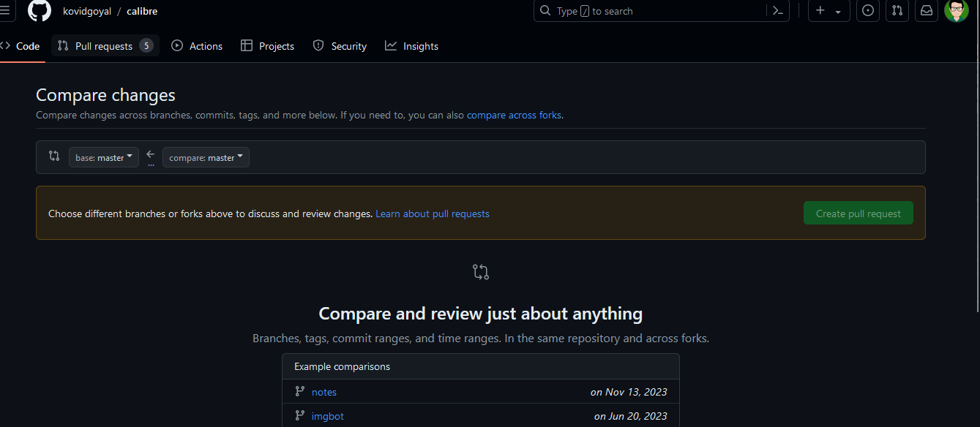This screenshot has width=980, height=427.
Task: Click the swap compare branches icon
Action: click(x=54, y=156)
